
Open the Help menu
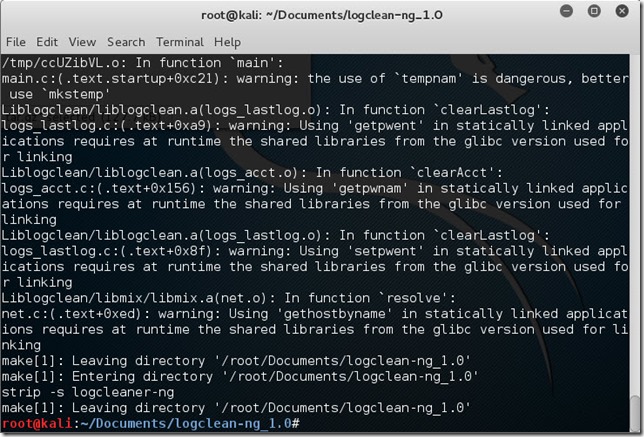coord(228,42)
